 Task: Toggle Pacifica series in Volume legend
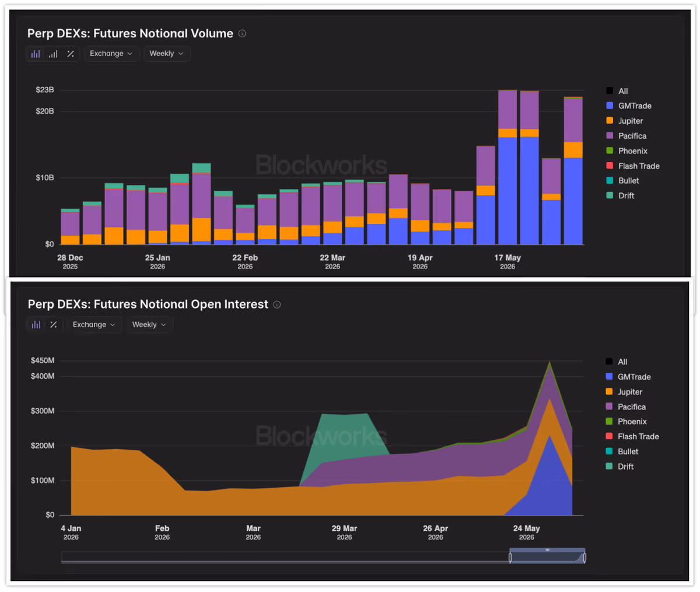point(626,136)
